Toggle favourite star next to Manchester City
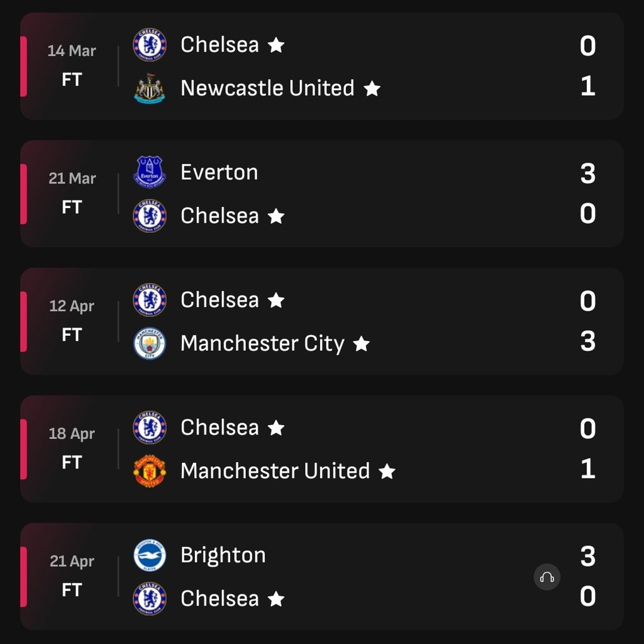The width and height of the screenshot is (644, 644). coord(362,343)
